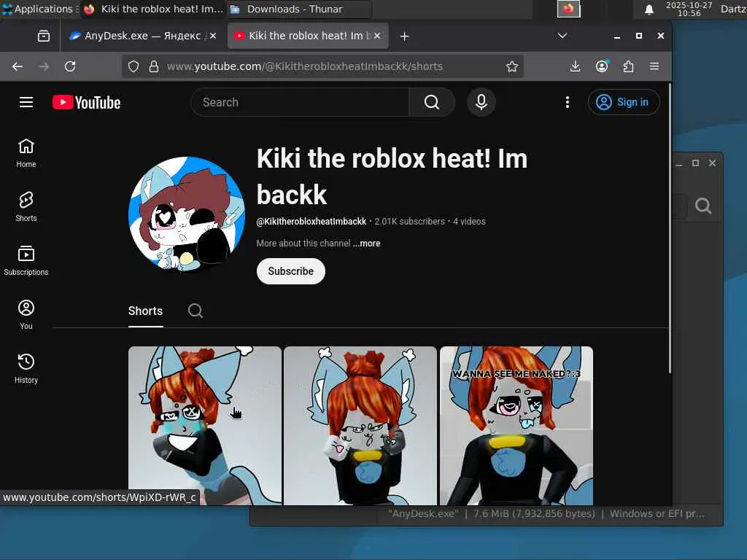747x560 pixels.
Task: Click the page vertical scrollbar
Action: point(670,228)
